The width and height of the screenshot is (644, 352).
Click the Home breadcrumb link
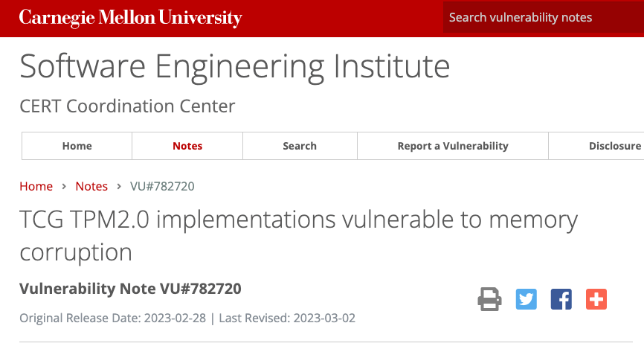click(36, 186)
